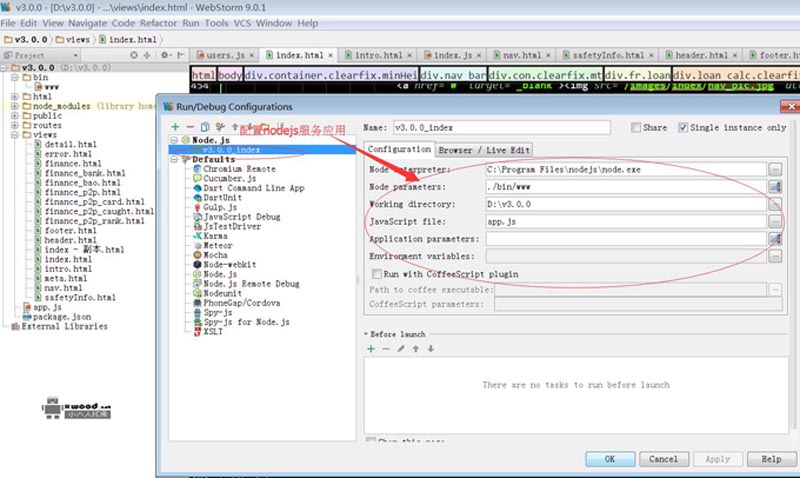The width and height of the screenshot is (800, 478).
Task: Open the Navigate menu
Action: 87,23
